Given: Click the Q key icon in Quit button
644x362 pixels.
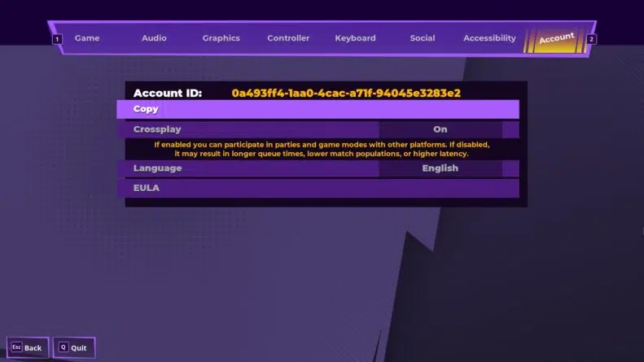Looking at the screenshot, I should click(64, 347).
